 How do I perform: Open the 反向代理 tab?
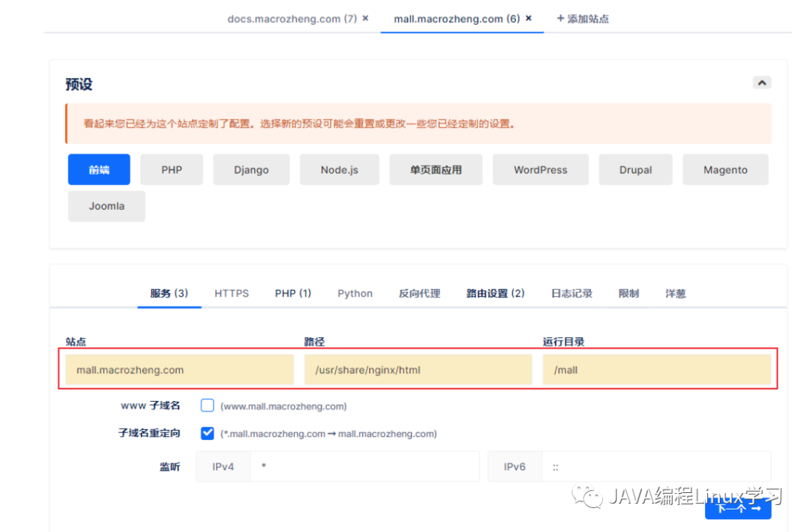tap(419, 294)
